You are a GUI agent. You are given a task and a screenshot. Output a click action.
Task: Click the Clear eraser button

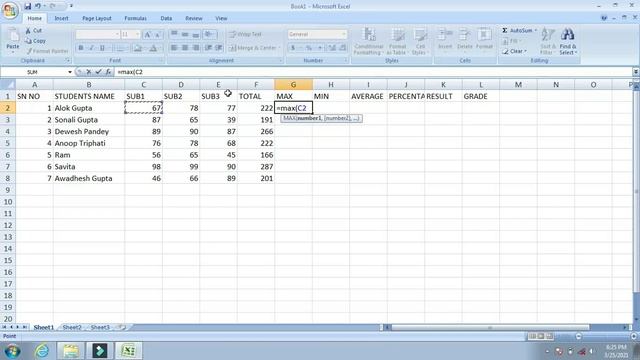pos(514,51)
